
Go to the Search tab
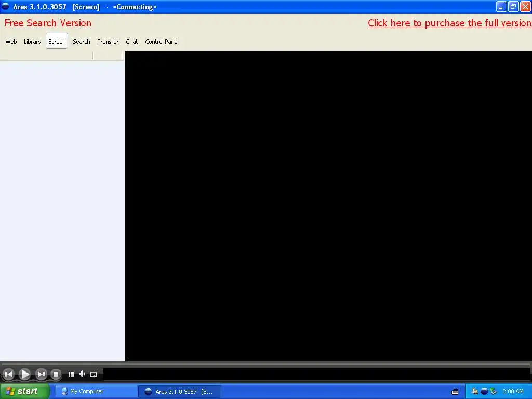pyautogui.click(x=82, y=42)
